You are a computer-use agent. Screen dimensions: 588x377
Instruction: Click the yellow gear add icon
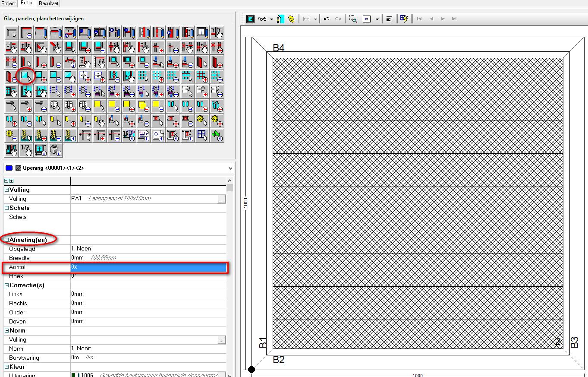[x=217, y=120]
